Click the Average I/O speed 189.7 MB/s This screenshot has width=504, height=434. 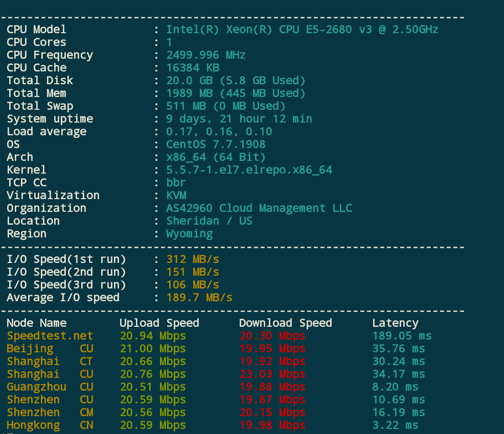[x=199, y=298]
